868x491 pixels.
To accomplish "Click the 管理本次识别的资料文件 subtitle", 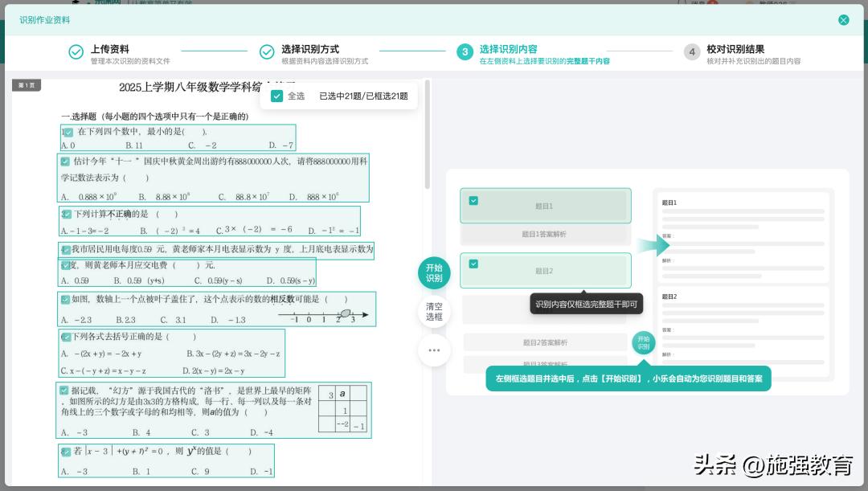I will [130, 61].
